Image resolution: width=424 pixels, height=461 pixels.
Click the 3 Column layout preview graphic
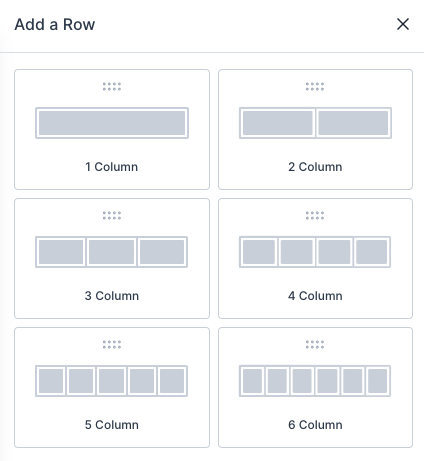tap(111, 252)
